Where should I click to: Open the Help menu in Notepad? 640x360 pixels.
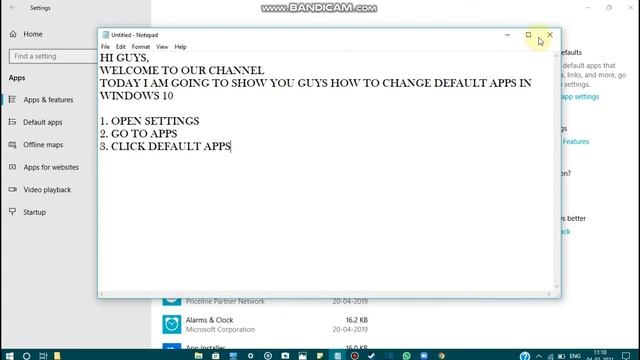(x=180, y=47)
